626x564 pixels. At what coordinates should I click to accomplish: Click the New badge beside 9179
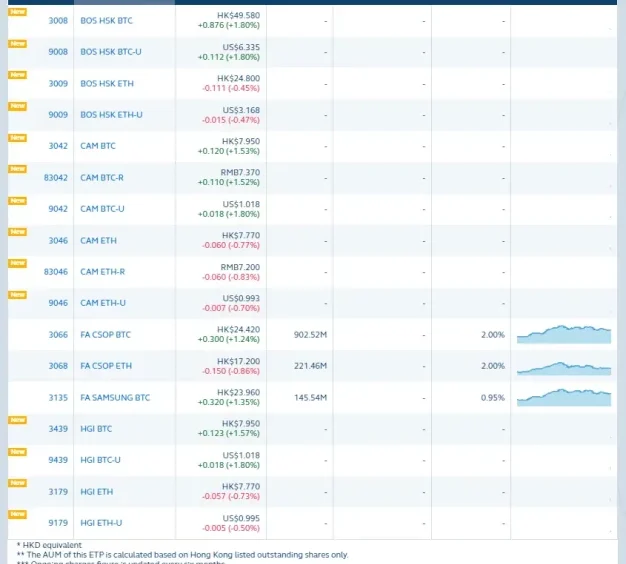pos(18,515)
